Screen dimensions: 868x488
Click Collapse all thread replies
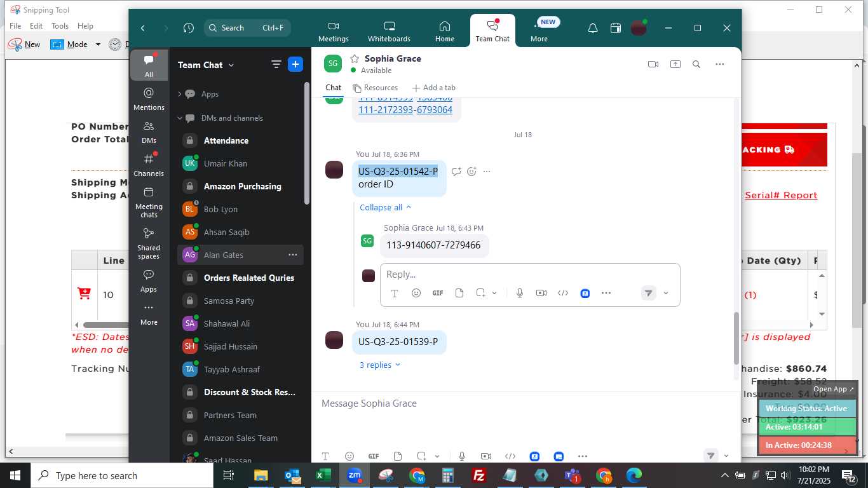pos(385,207)
